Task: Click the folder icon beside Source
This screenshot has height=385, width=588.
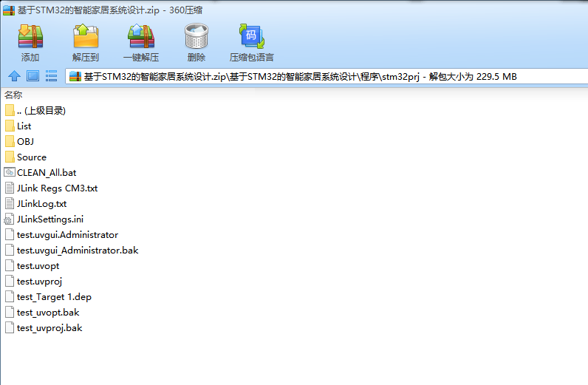Action: pos(10,157)
